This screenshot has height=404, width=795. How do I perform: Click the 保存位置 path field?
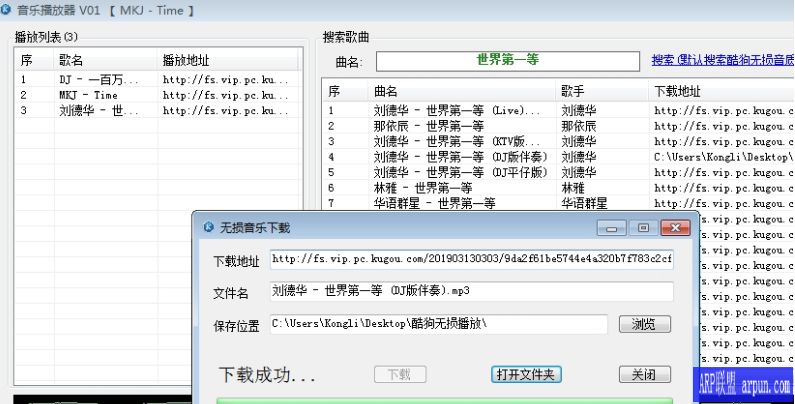pyautogui.click(x=439, y=324)
